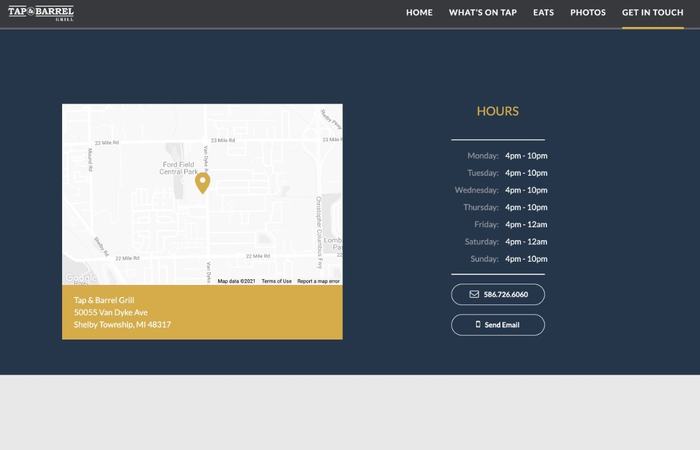This screenshot has width=700, height=450.
Task: Navigate to Photos
Action: point(588,12)
